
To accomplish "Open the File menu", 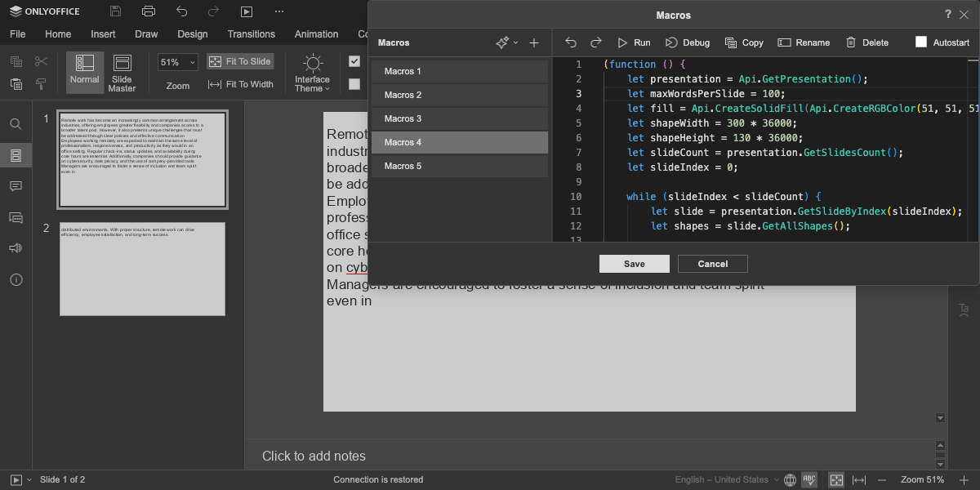I will pos(17,34).
